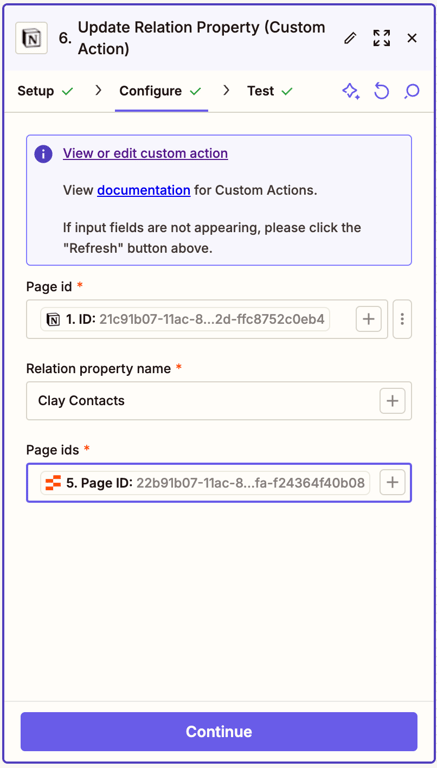Viewport: 437px width, 768px height.
Task: Open the Setup tab
Action: coord(46,91)
